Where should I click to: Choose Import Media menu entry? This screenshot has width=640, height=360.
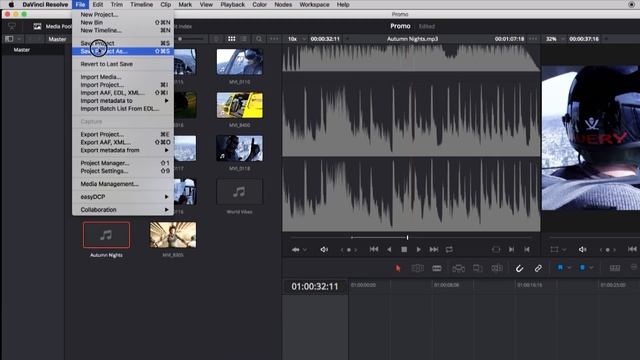coord(123,77)
